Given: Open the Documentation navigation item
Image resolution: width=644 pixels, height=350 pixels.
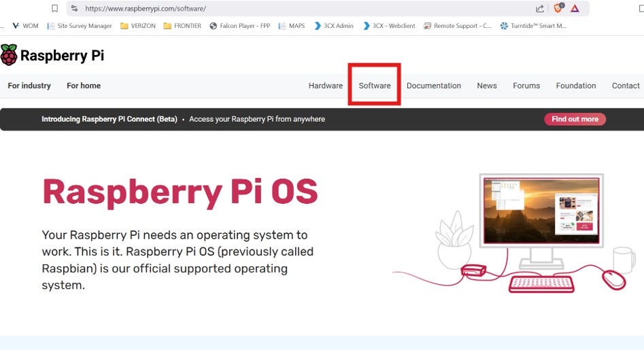Looking at the screenshot, I should pyautogui.click(x=434, y=86).
